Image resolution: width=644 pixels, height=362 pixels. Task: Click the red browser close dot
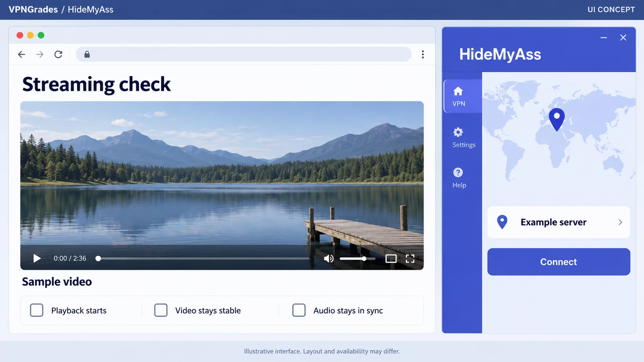click(x=20, y=35)
